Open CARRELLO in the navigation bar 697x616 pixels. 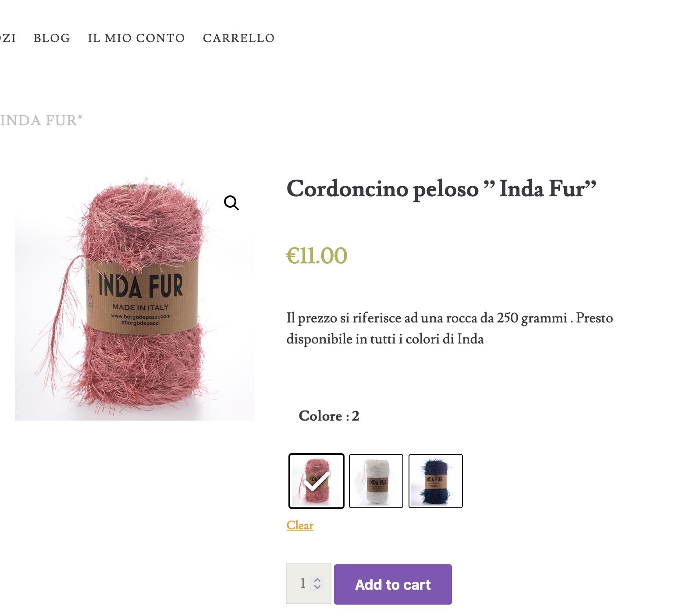coord(238,38)
